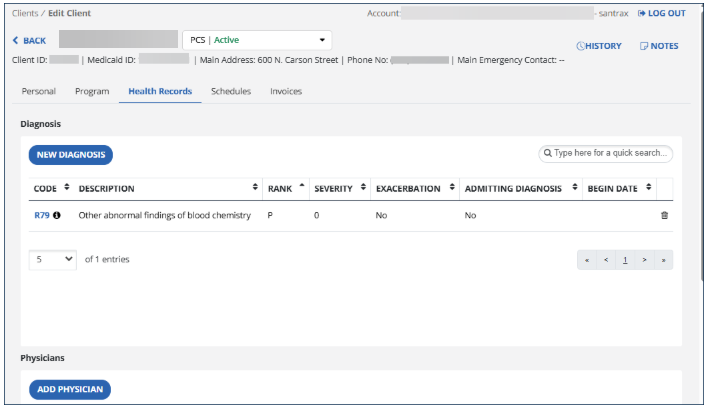Go to last page of diagnosis entries
The image size is (715, 418).
663,260
